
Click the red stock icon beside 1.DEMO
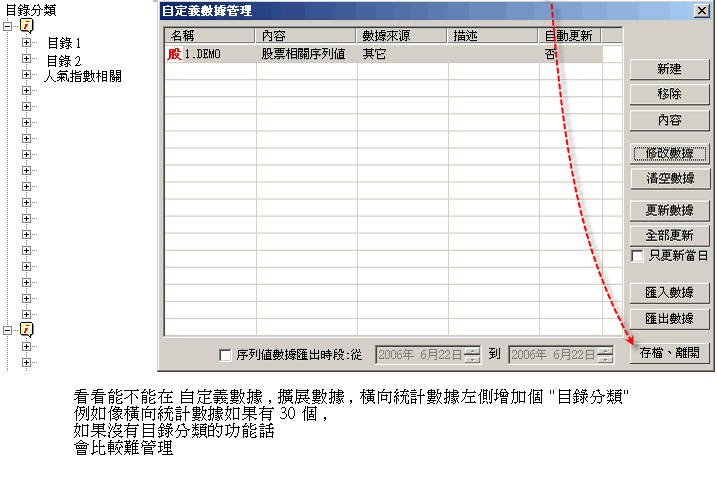[174, 55]
